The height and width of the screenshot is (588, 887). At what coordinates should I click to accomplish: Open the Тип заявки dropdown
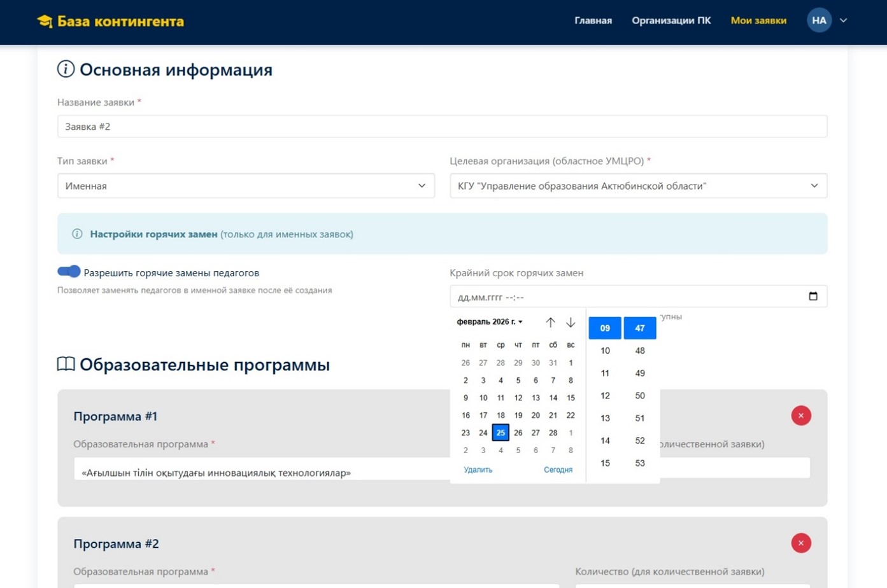coord(246,186)
